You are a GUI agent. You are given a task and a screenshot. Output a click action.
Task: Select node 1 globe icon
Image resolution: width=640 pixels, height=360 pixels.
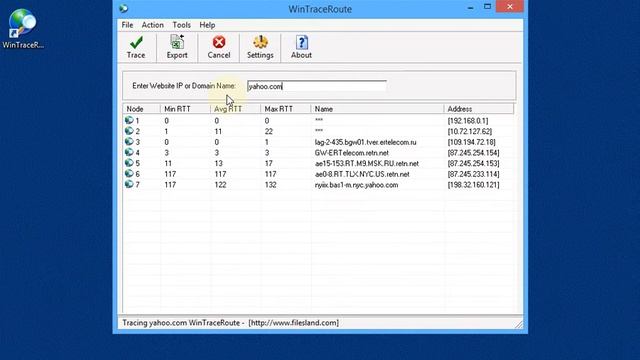(x=129, y=120)
